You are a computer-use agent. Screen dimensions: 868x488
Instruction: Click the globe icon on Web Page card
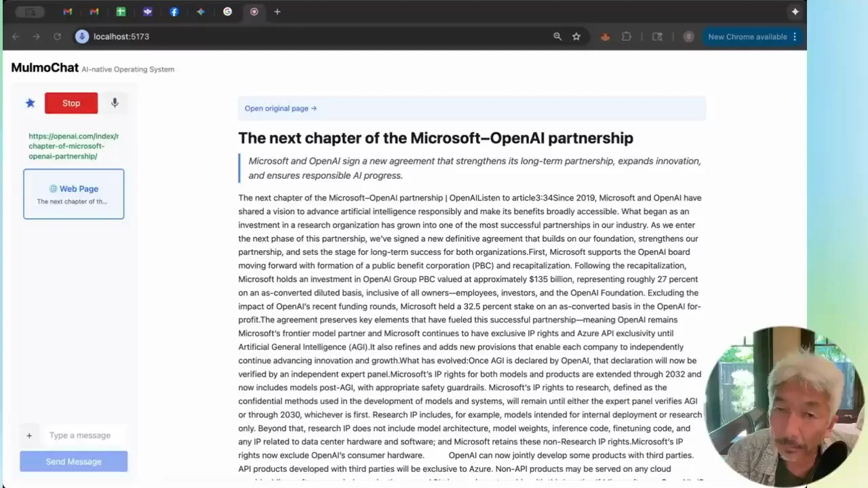click(53, 189)
